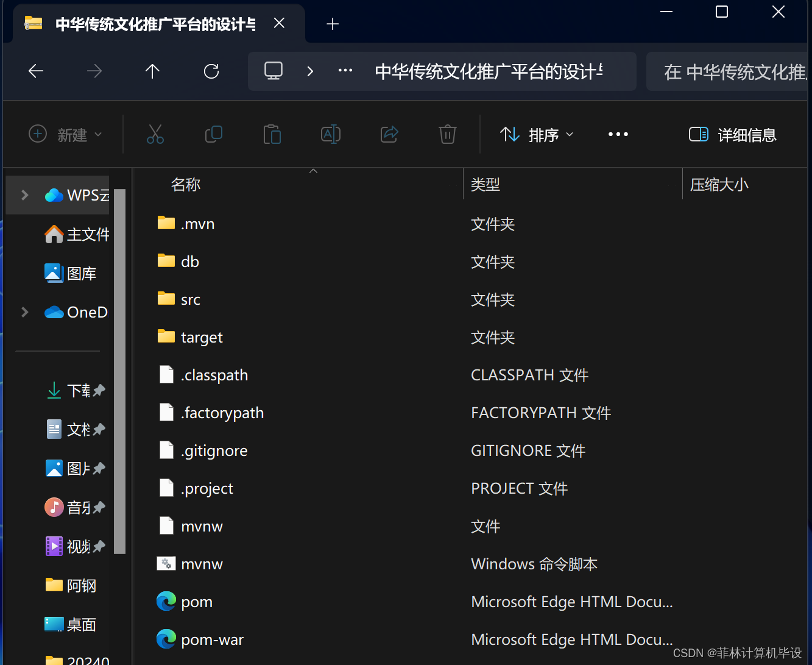
Task: Sort files by the 名称 column header
Action: (186, 184)
